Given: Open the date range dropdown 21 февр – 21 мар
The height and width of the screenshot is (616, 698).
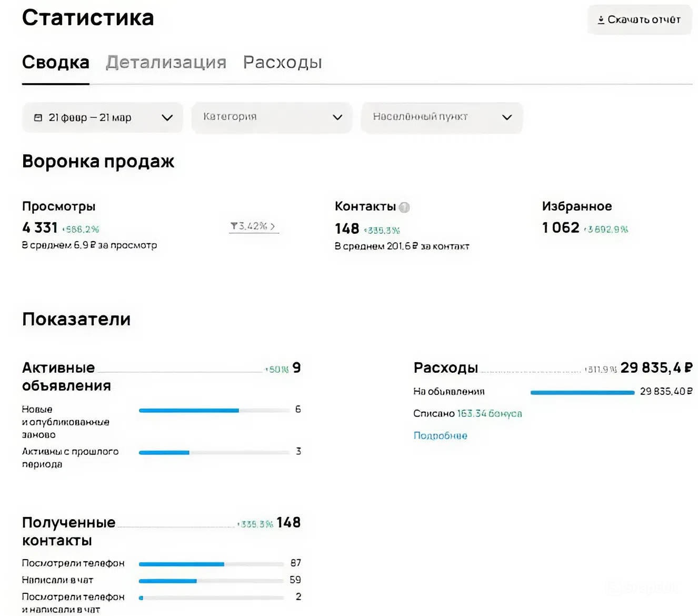Looking at the screenshot, I should (x=102, y=117).
